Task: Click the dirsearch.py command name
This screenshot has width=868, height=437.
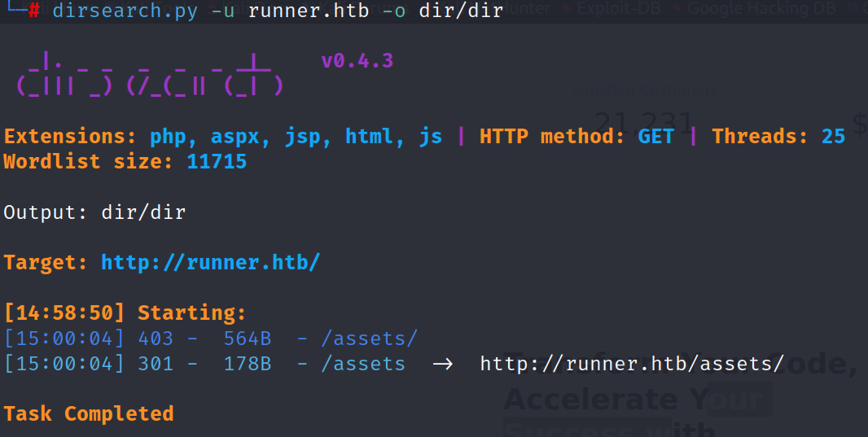Action: pyautogui.click(x=125, y=11)
